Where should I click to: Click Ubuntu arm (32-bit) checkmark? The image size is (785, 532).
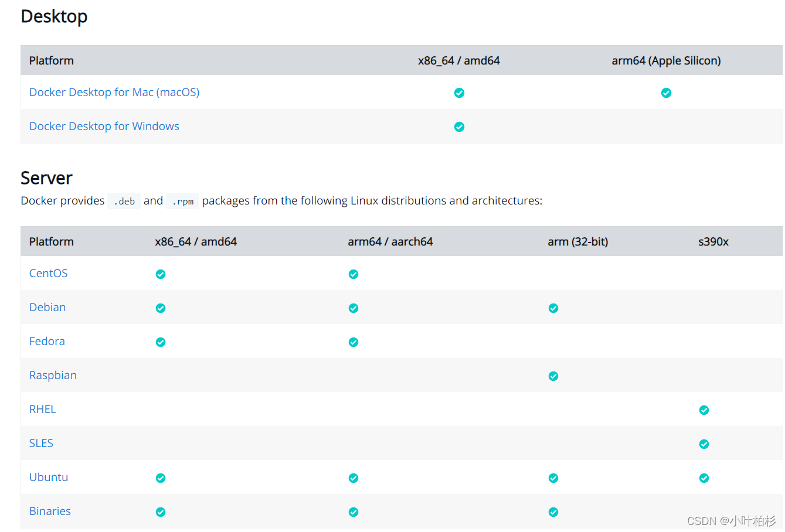[553, 478]
